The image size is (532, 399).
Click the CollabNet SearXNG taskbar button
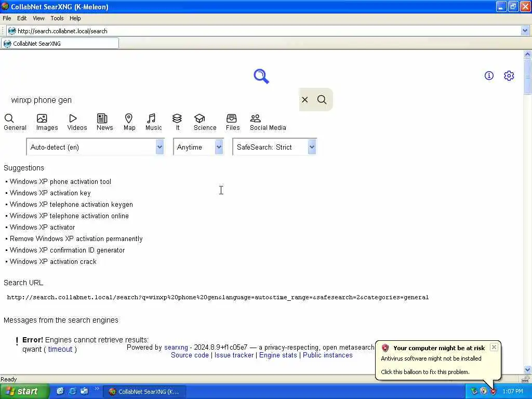[x=144, y=392]
